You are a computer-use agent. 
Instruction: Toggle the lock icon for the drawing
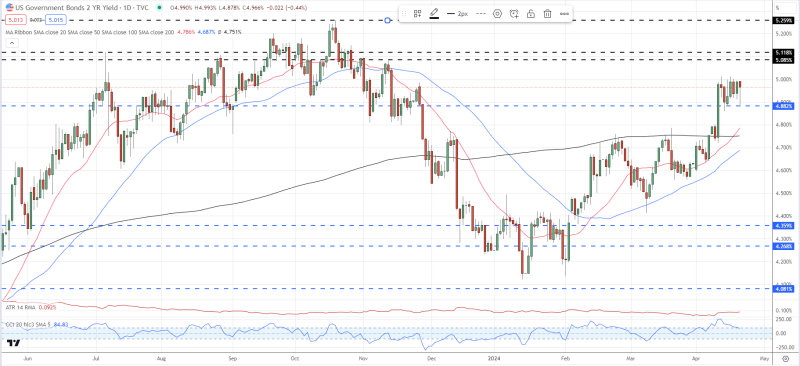[x=531, y=14]
